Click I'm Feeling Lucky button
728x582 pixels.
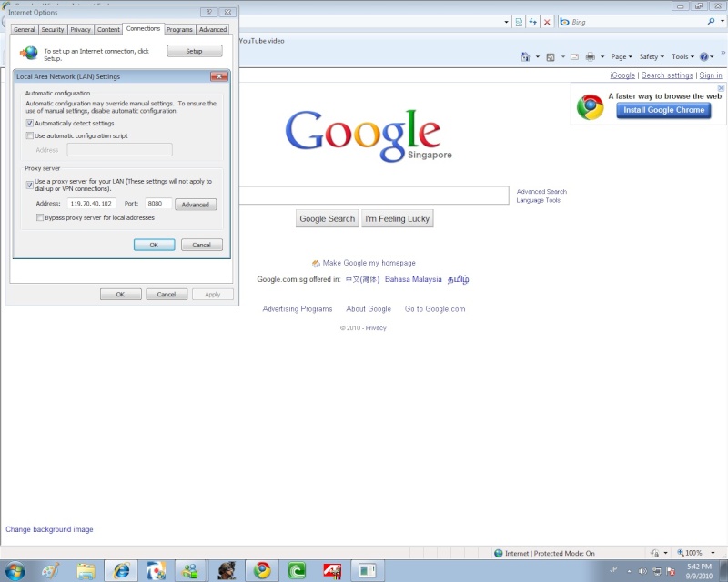(x=398, y=218)
